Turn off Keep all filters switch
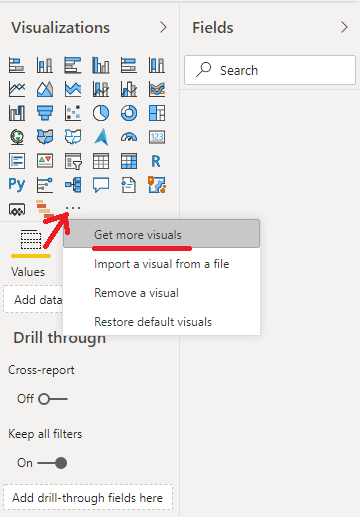Viewport: 360px width, 517px height. click(x=52, y=463)
